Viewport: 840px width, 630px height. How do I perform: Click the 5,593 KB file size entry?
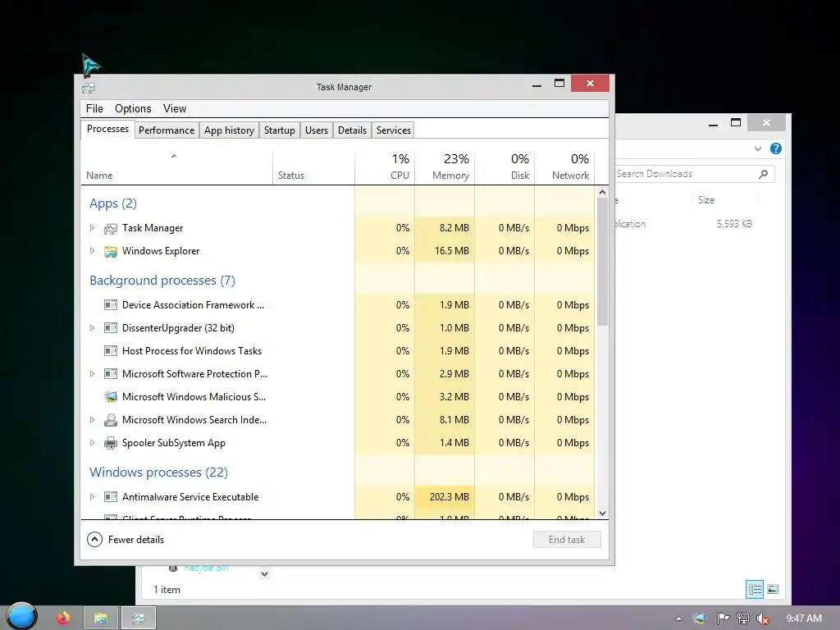(x=734, y=223)
